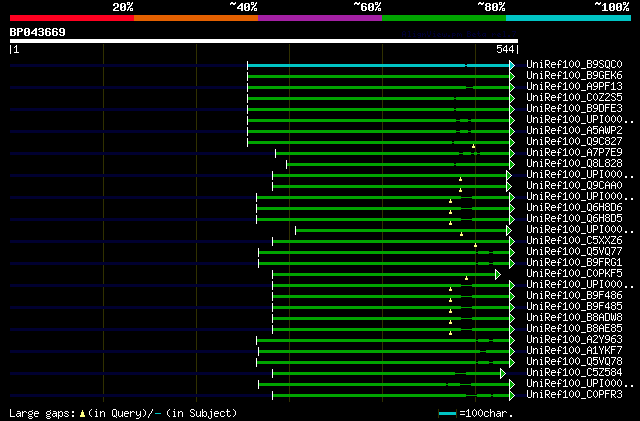Open the UniRef100_A5AWP2 hit label

[574, 131]
